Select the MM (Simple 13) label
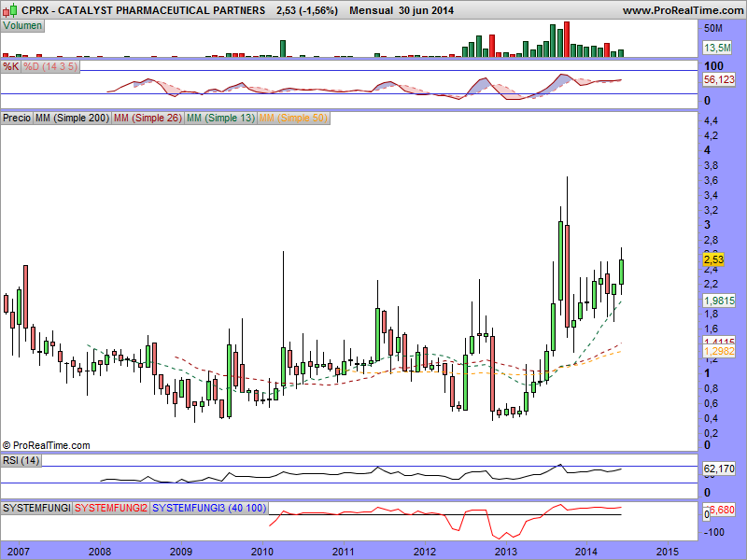 pos(220,118)
